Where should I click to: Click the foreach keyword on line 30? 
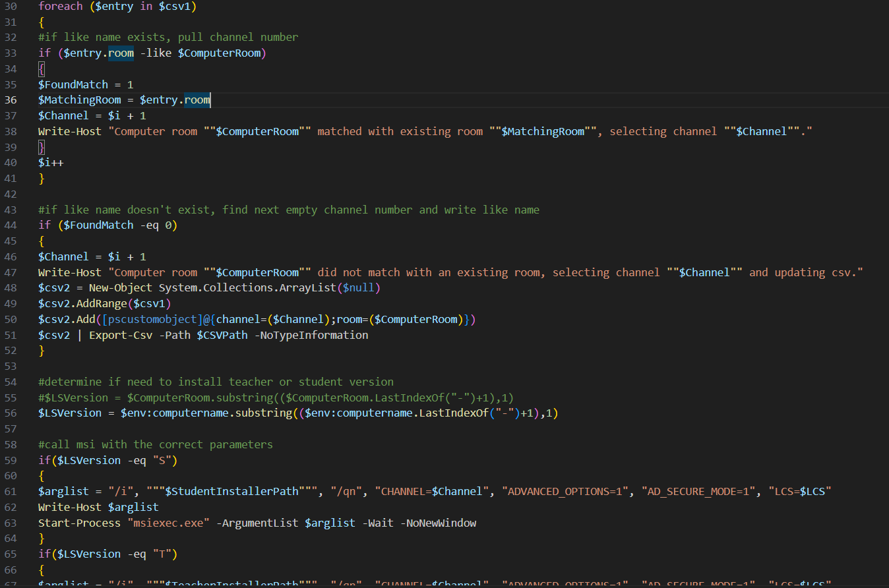tap(61, 6)
